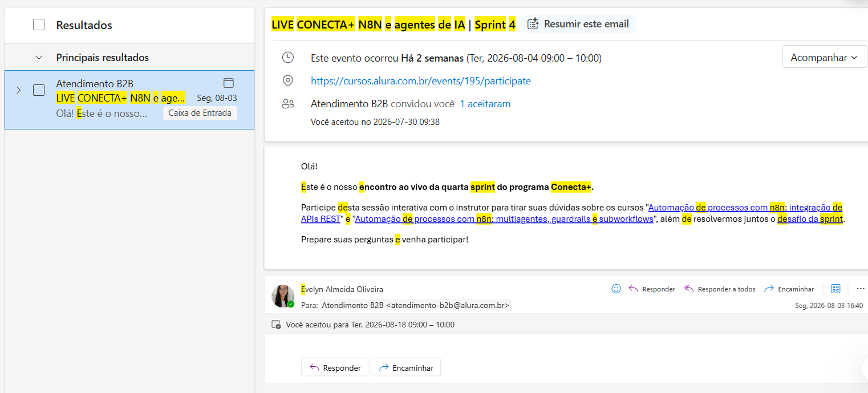Click the 'Seg, 08-03' date in results list
Image resolution: width=868 pixels, height=393 pixels.
pos(217,98)
